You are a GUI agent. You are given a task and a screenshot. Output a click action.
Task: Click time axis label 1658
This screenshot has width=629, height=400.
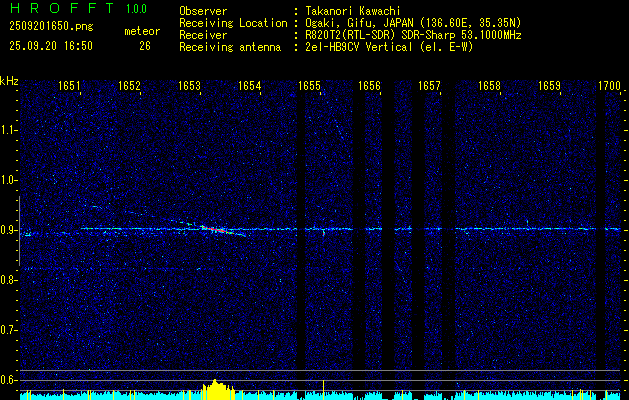click(489, 86)
